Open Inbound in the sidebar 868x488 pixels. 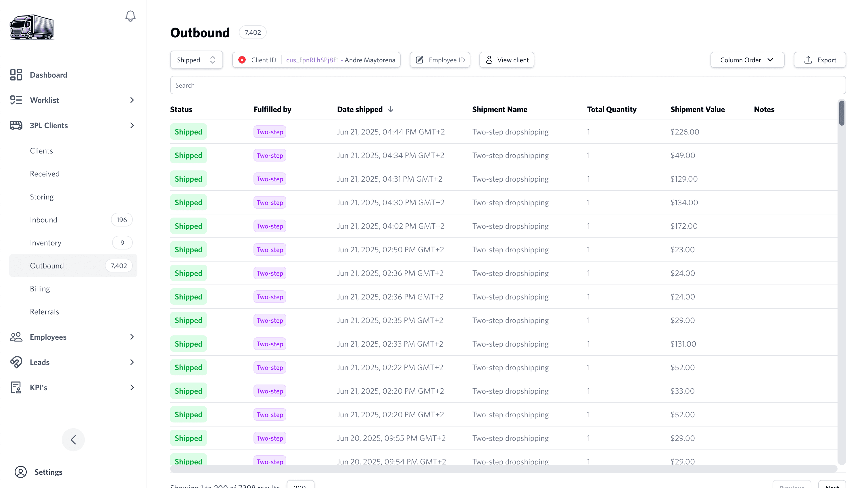point(43,220)
